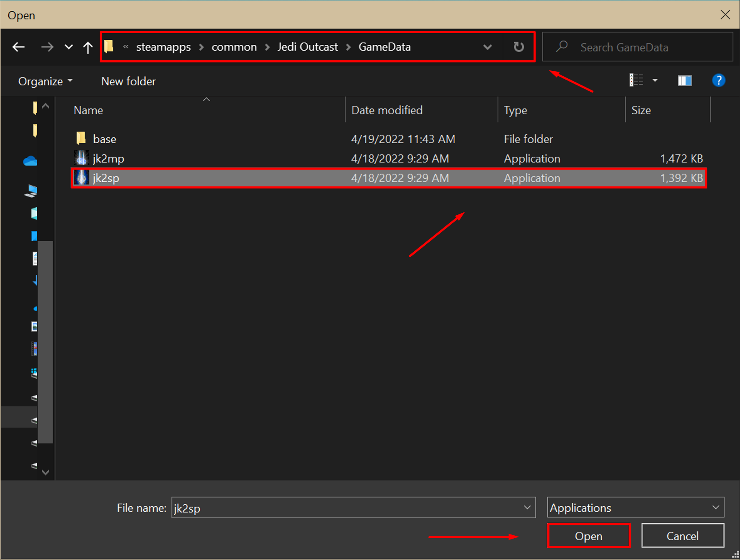Screen dimensions: 740x560
Task: Refresh the GameData folder view
Action: coord(519,47)
